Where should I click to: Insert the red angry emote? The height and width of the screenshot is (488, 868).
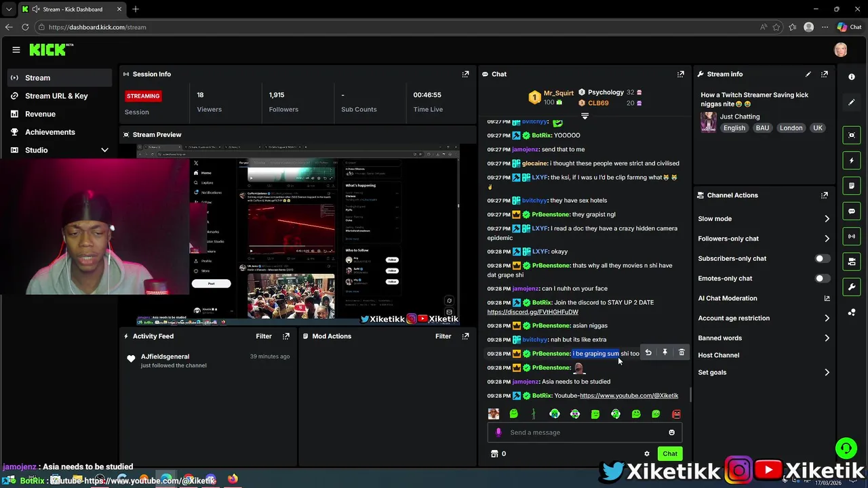[676, 414]
